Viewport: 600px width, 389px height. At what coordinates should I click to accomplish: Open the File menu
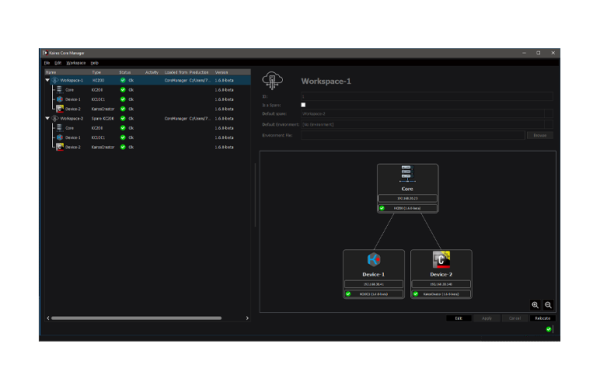click(x=47, y=63)
